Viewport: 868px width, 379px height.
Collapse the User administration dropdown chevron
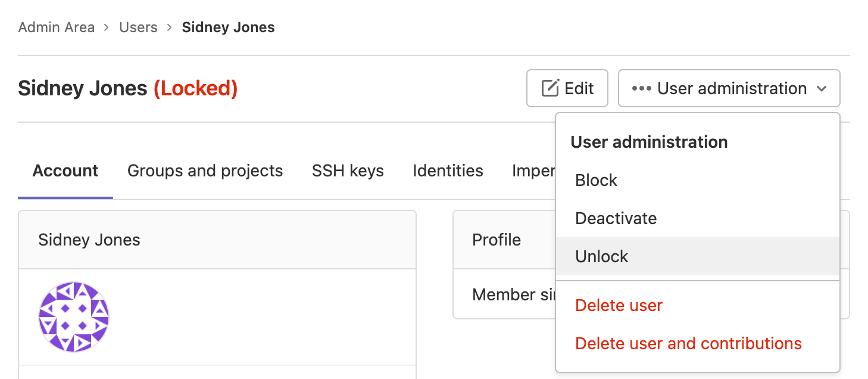[823, 88]
